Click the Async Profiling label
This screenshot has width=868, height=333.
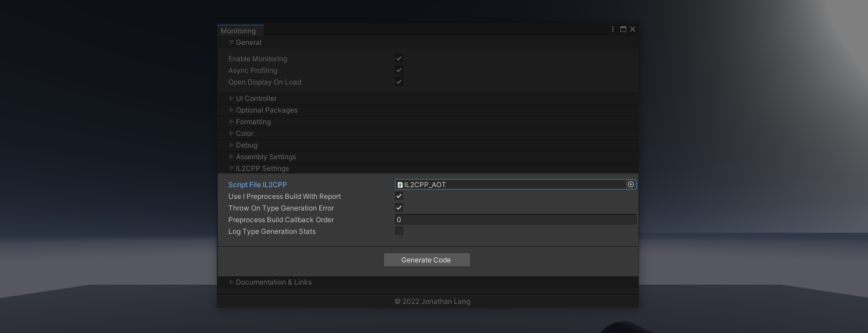tap(253, 71)
